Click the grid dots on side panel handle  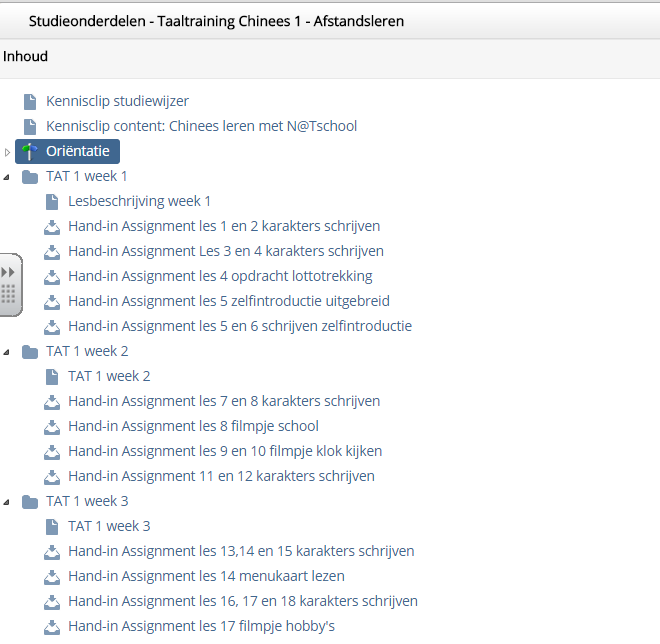tap(8, 294)
